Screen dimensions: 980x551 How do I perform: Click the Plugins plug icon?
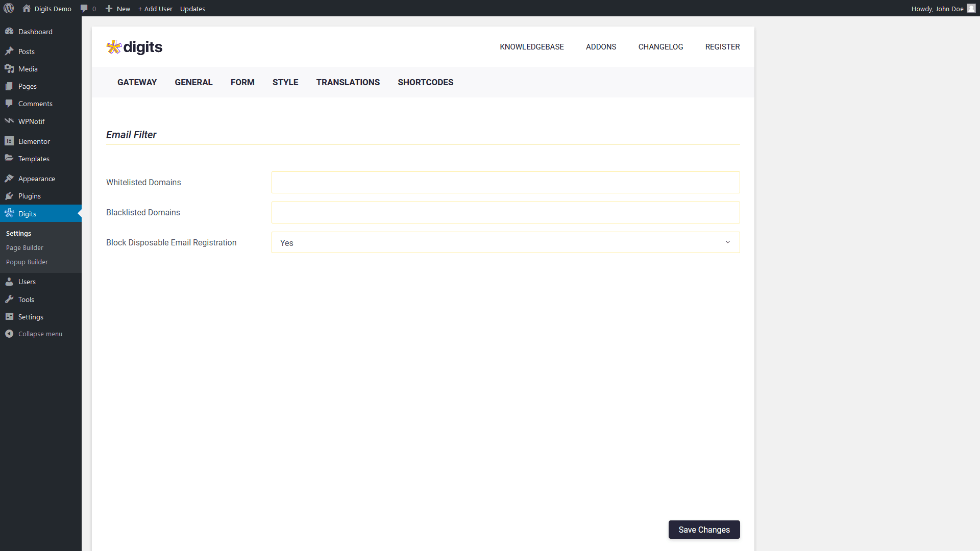point(9,195)
